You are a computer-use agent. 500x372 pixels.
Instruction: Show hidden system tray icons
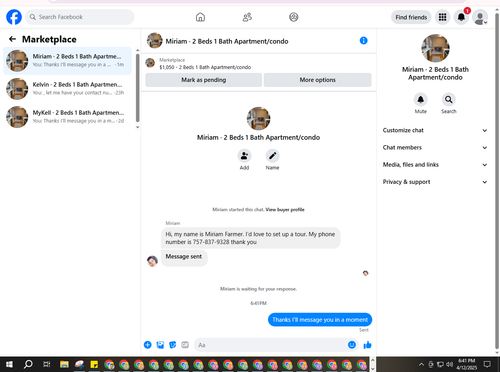[x=421, y=364]
